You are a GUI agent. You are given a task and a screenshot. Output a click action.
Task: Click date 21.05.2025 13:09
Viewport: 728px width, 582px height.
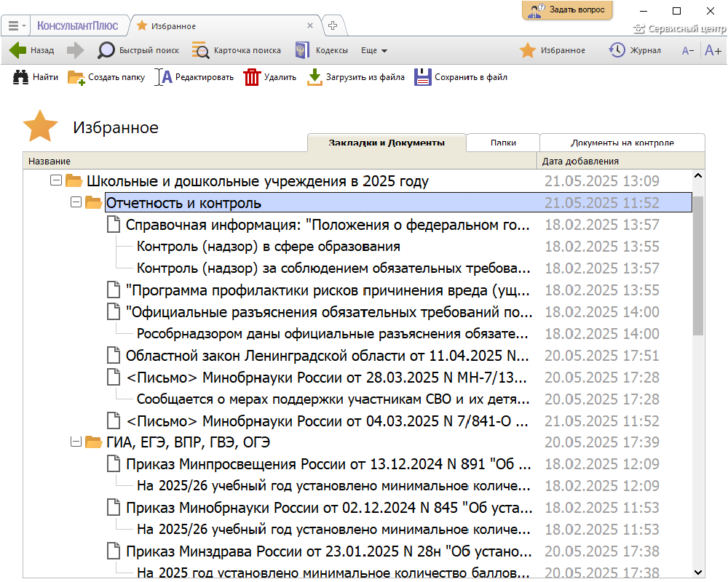point(602,181)
